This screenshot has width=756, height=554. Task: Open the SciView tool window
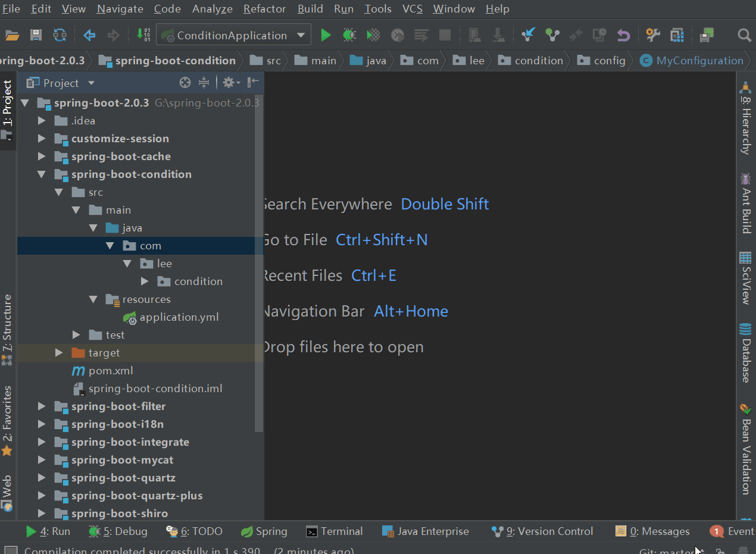pos(745,278)
